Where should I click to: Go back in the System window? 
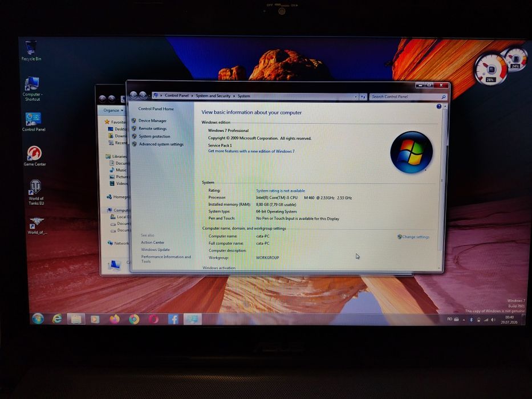tap(133, 95)
